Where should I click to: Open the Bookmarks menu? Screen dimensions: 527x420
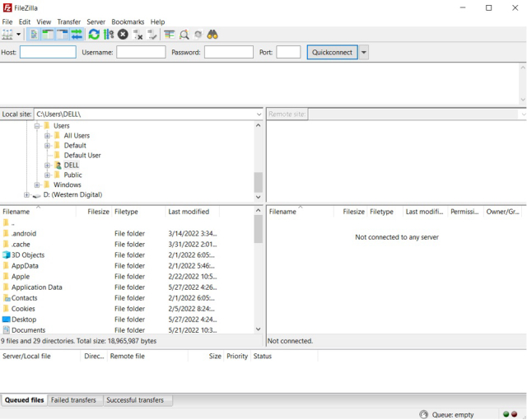click(x=128, y=22)
